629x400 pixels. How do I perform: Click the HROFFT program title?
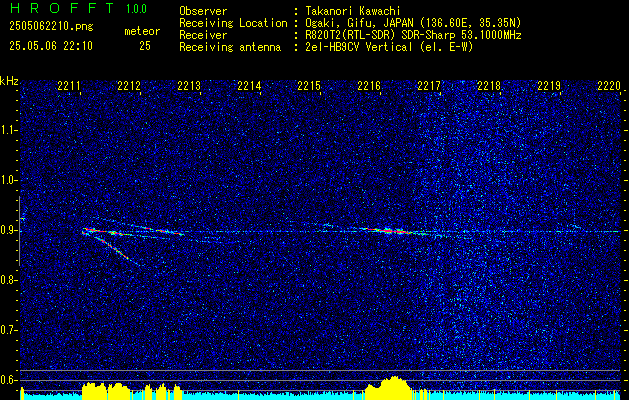click(x=62, y=8)
